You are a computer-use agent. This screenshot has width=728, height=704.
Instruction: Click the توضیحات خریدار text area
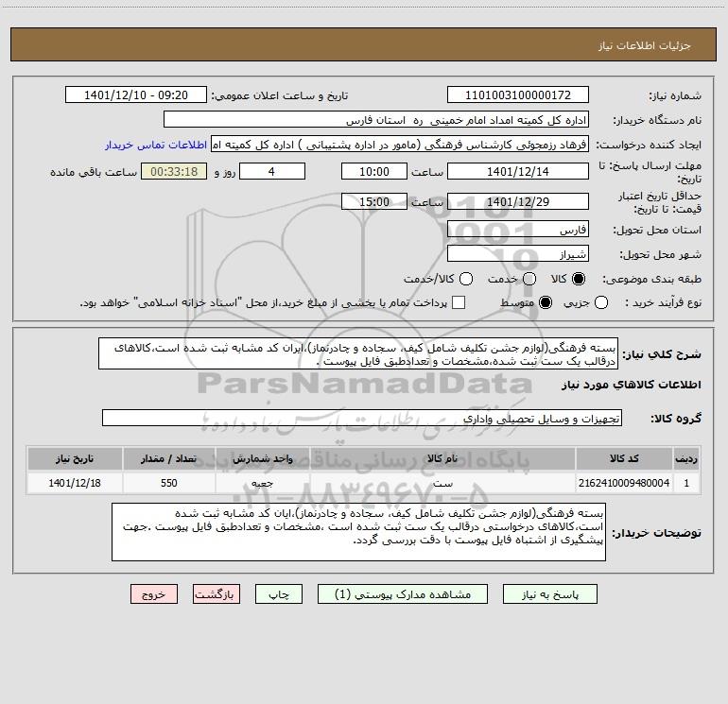[358, 532]
